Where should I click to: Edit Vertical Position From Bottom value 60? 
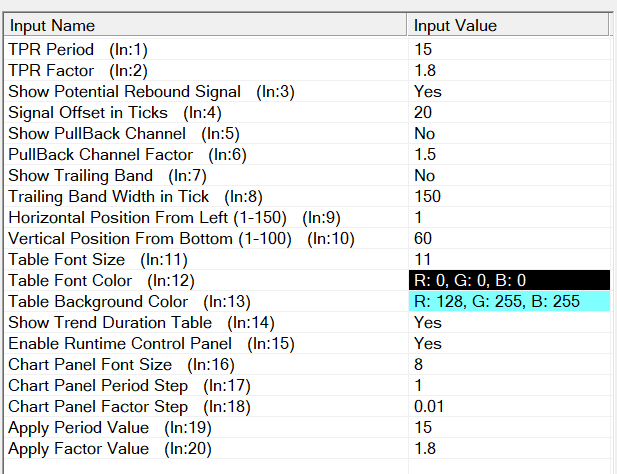coord(509,238)
